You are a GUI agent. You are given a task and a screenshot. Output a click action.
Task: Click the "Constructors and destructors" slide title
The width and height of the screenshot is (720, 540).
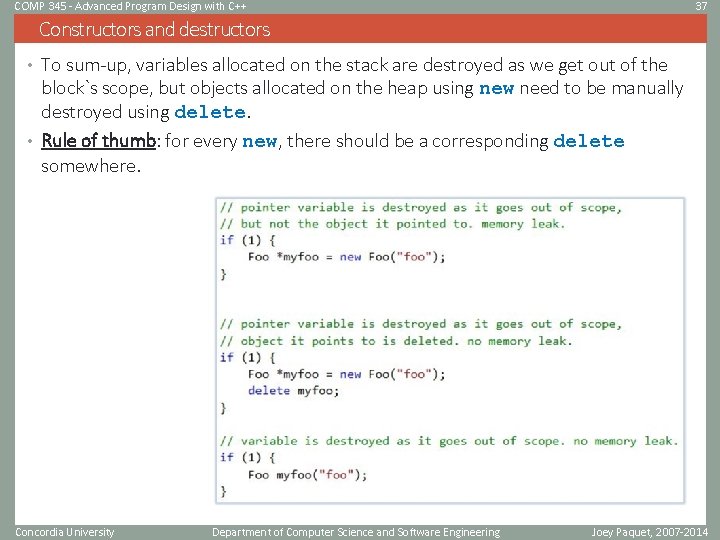pos(154,29)
